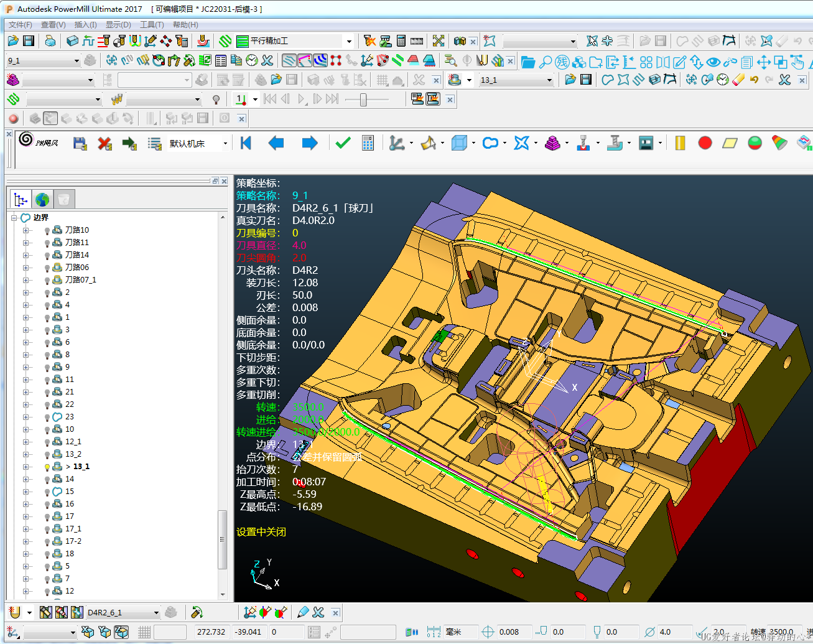This screenshot has height=644, width=813.
Task: Click the save-with-tool icon in PM toolbar
Action: point(80,144)
